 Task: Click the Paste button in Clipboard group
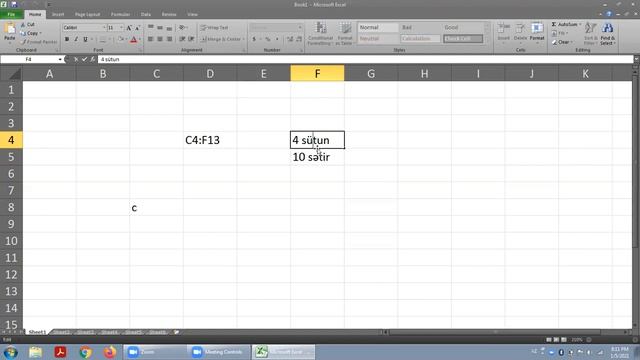pyautogui.click(x=9, y=32)
